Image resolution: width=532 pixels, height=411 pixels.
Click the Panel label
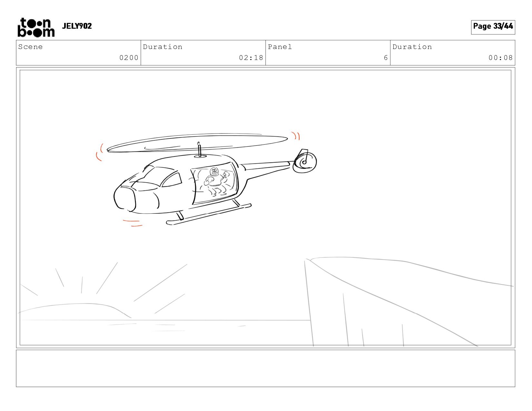[280, 47]
